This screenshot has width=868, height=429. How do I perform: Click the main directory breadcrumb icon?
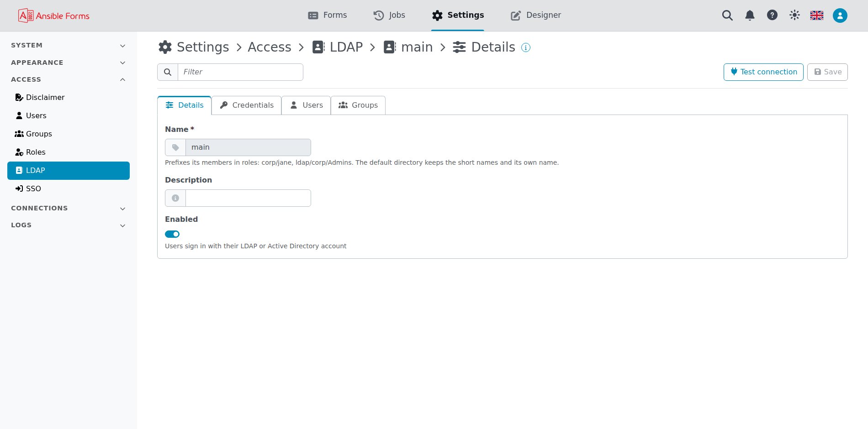390,47
